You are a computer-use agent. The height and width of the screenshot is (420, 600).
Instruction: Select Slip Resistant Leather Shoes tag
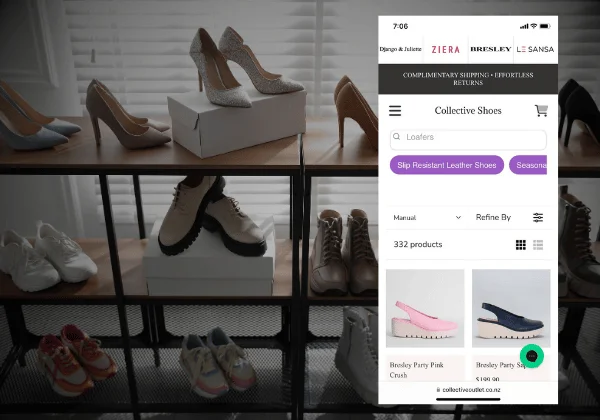point(446,165)
